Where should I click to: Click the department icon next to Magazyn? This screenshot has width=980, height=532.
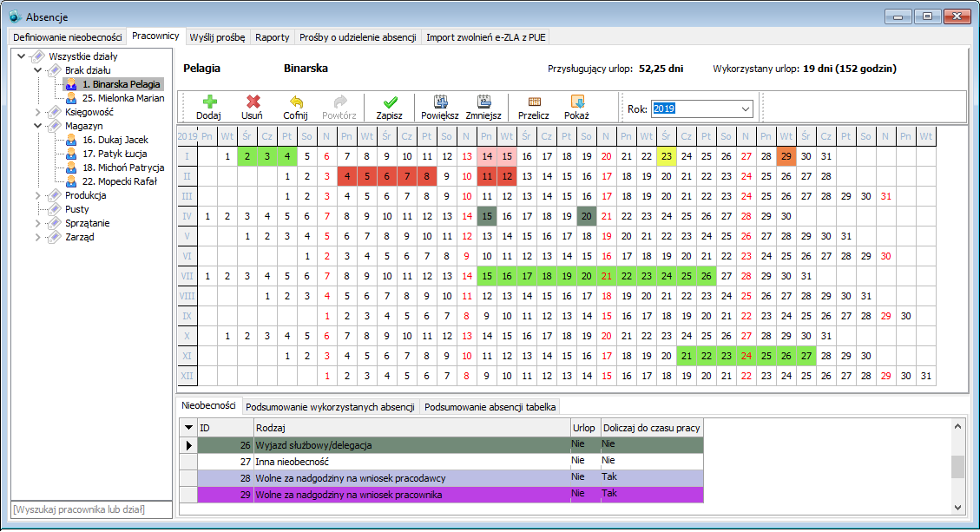(55, 126)
